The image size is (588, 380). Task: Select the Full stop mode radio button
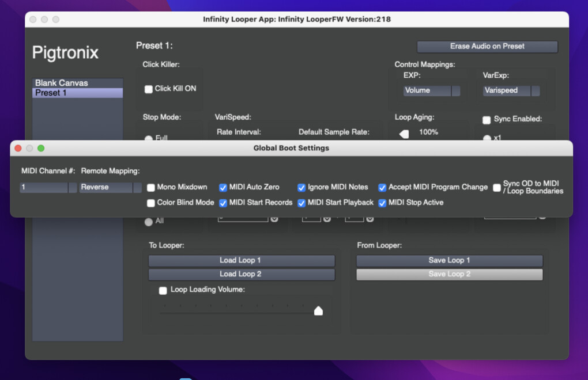[x=149, y=138]
